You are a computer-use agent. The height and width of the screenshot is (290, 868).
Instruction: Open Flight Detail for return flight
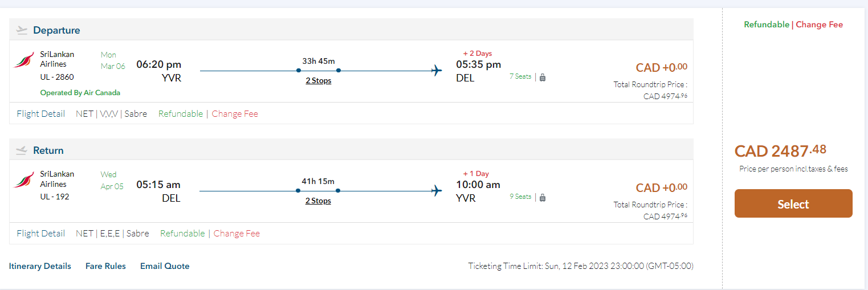click(x=41, y=234)
